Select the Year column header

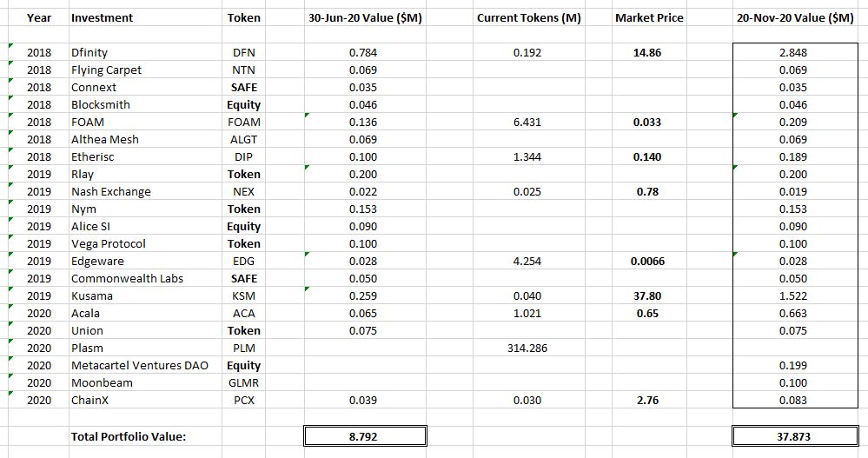tap(39, 17)
